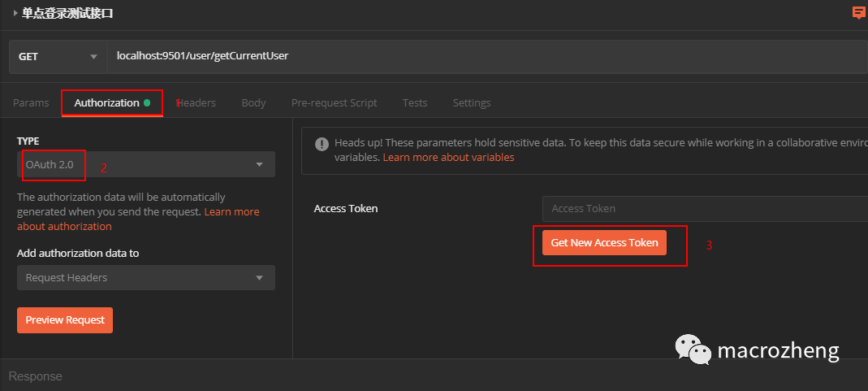Switch to the Params tab
This screenshot has height=391, width=868.
coord(31,103)
